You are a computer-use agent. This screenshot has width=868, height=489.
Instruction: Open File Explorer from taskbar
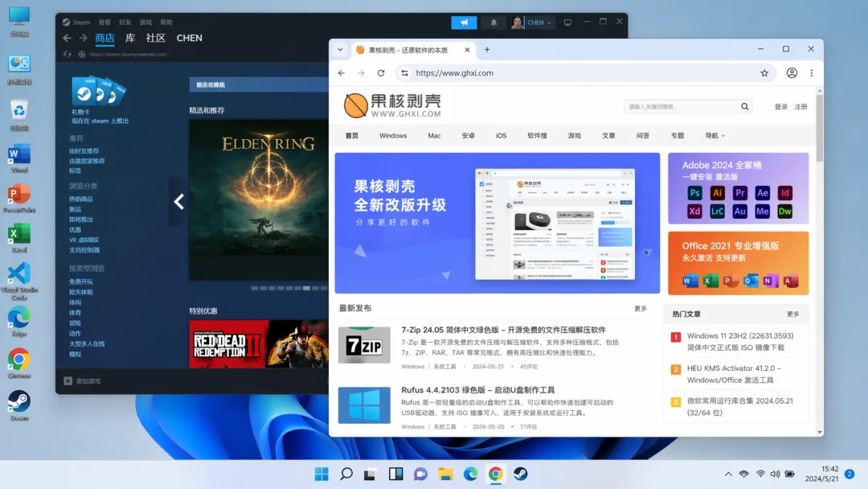[445, 474]
